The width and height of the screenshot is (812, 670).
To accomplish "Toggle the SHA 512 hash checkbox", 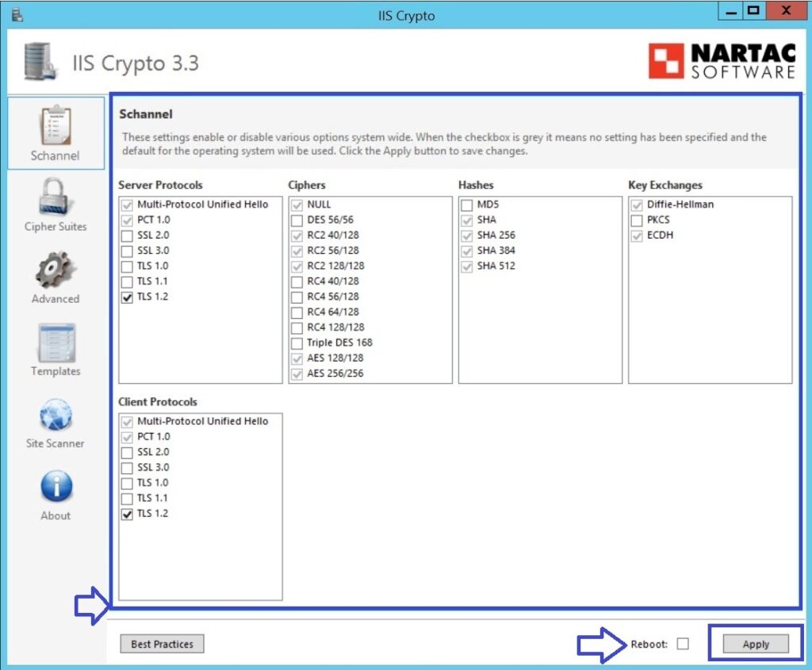I will click(x=466, y=266).
